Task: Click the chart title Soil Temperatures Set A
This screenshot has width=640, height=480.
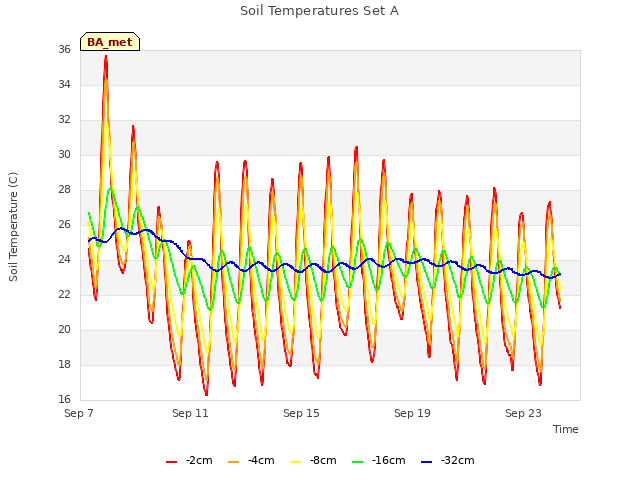Action: (319, 11)
